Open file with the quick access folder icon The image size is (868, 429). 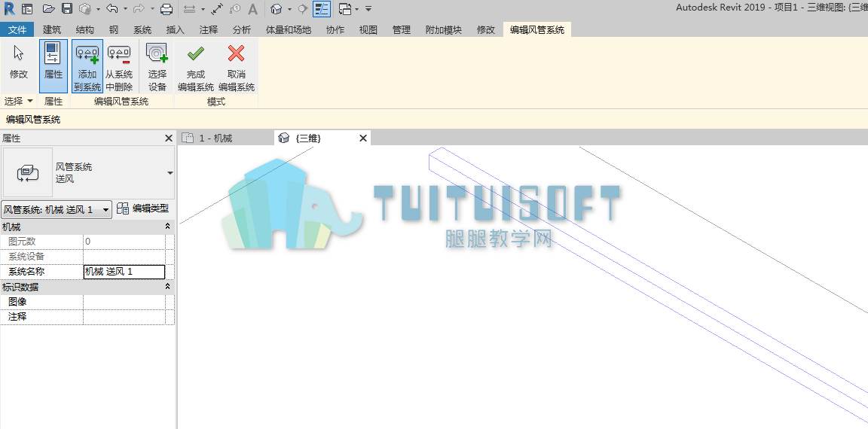49,9
